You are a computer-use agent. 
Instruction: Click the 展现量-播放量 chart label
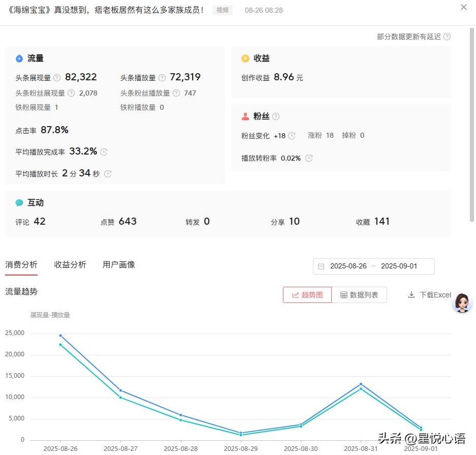click(50, 315)
